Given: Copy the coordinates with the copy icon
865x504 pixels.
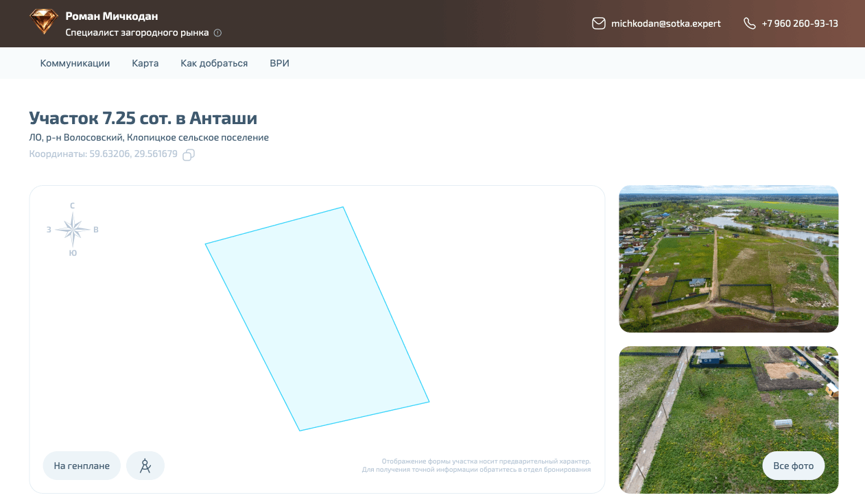Looking at the screenshot, I should point(189,155).
